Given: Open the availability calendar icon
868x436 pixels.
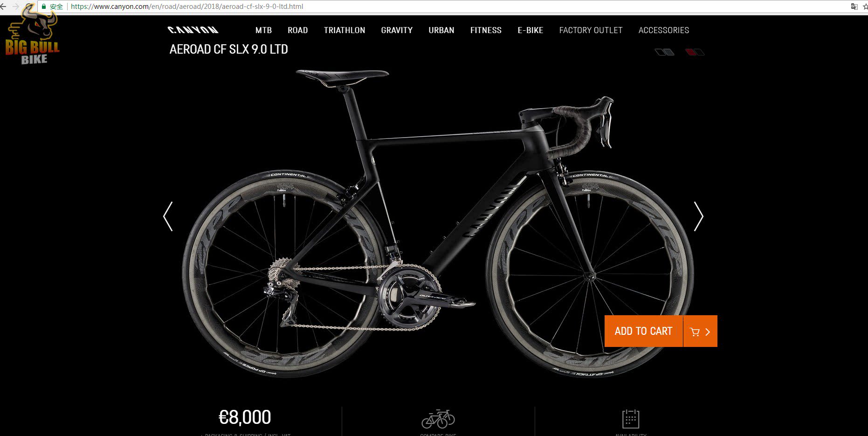Looking at the screenshot, I should [x=631, y=419].
